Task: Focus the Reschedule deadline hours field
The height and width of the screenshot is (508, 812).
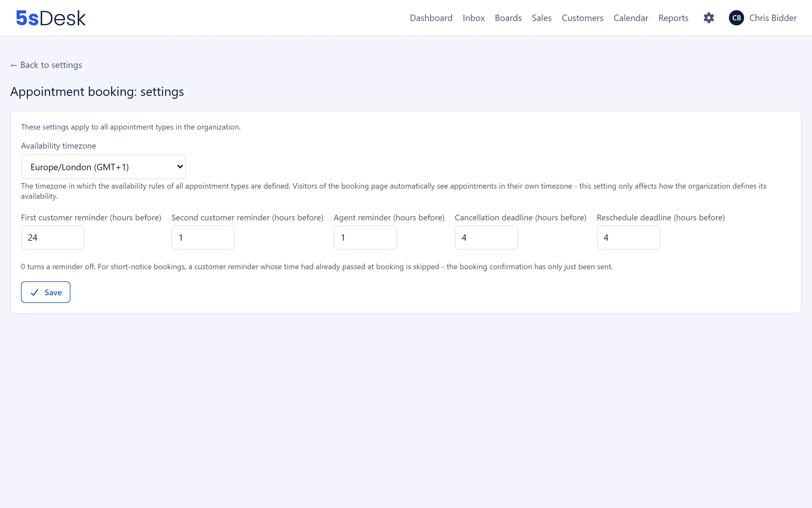Action: 628,237
